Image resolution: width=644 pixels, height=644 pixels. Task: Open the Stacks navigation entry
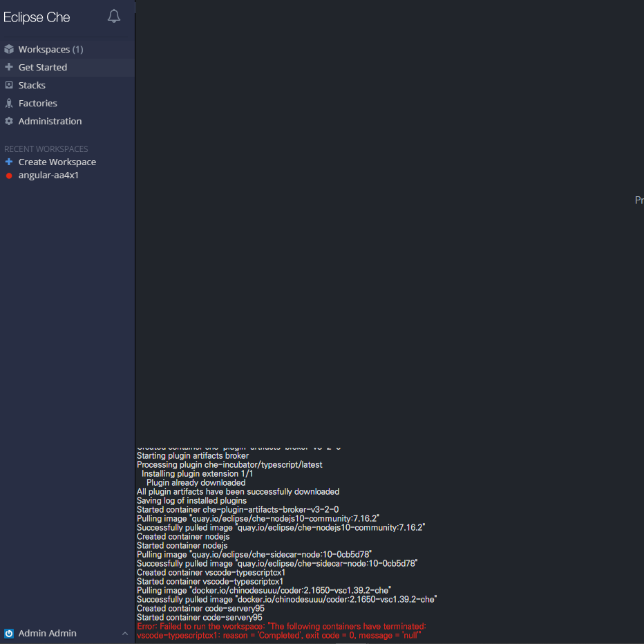32,84
